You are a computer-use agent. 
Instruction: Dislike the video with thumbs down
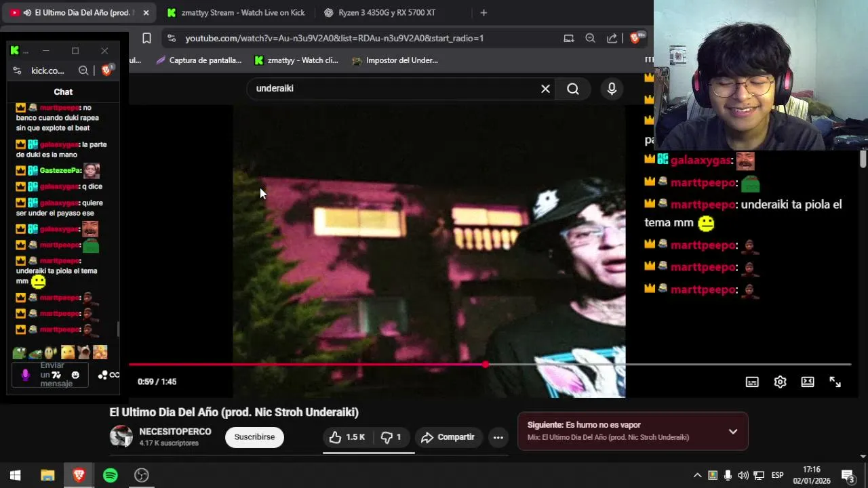click(391, 437)
